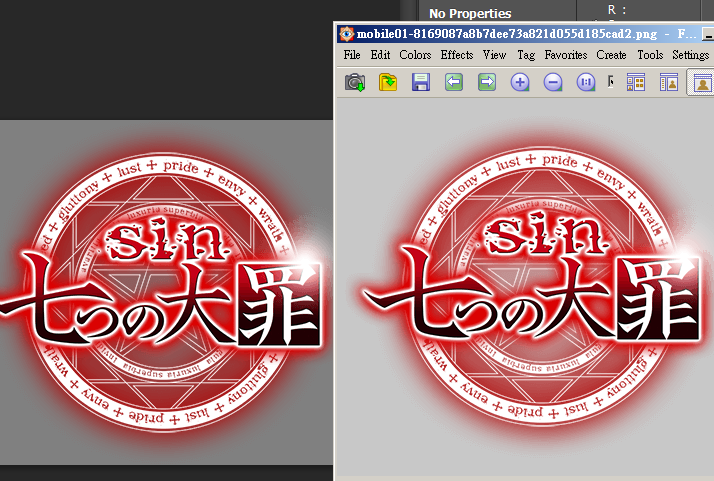Open the Effects menu
714x481 pixels.
click(457, 55)
